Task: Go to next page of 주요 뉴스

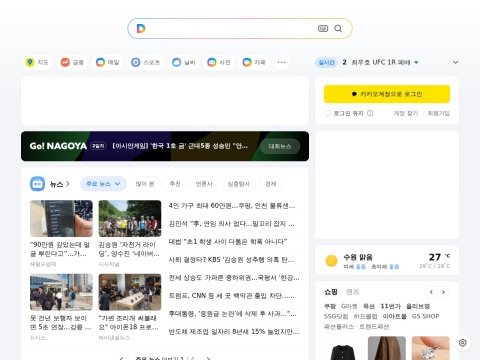Action: click(x=208, y=358)
